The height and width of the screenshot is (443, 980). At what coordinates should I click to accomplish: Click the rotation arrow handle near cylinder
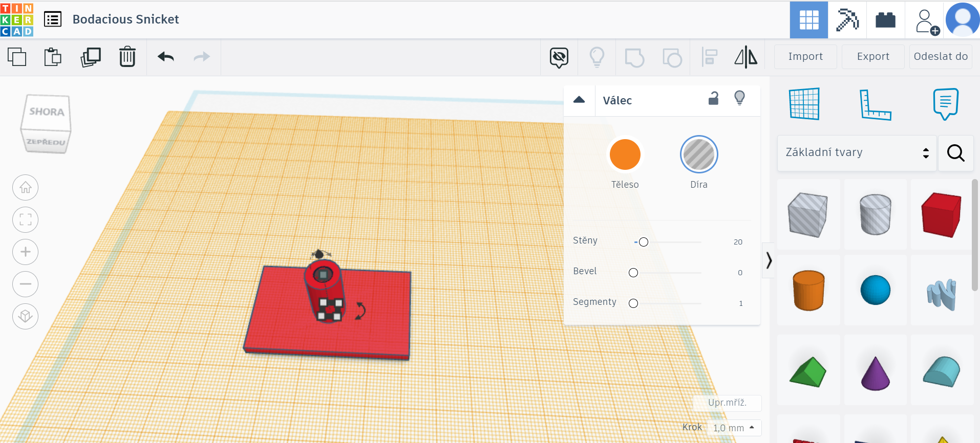click(360, 311)
